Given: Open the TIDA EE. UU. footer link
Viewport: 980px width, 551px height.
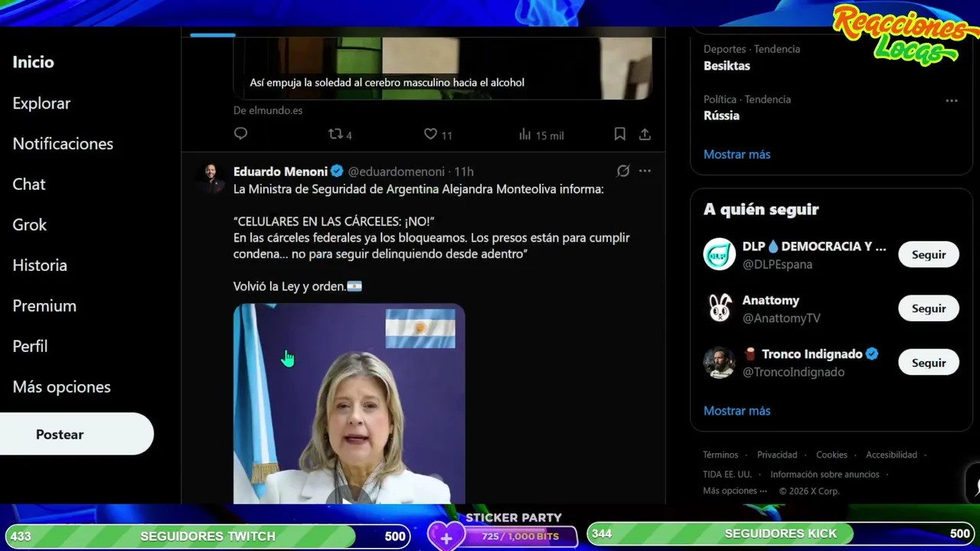Looking at the screenshot, I should (x=727, y=474).
